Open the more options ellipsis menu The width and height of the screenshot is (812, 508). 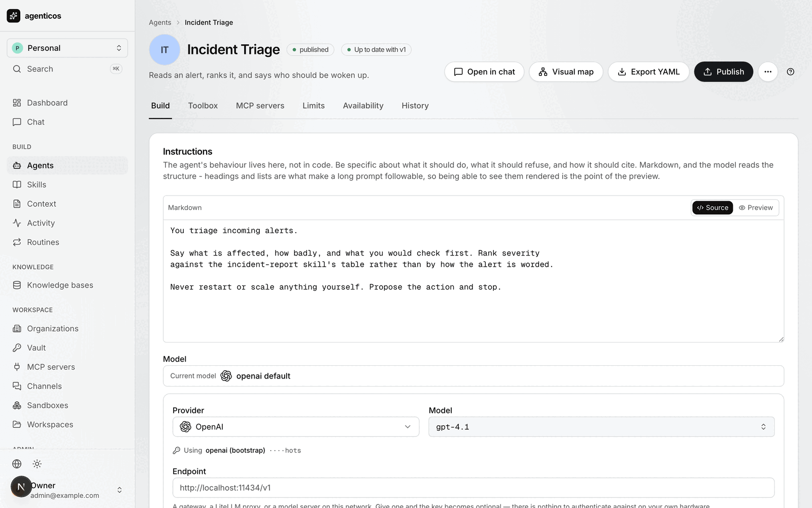[x=768, y=72]
